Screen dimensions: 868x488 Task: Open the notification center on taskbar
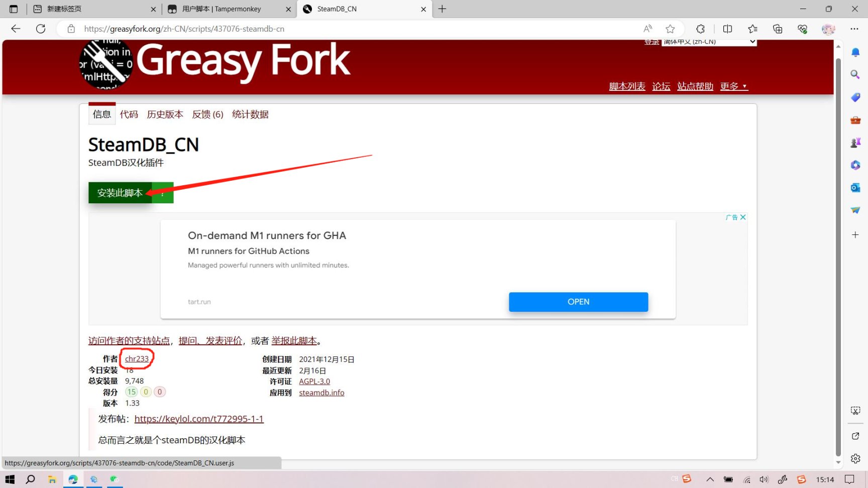[849, 479]
